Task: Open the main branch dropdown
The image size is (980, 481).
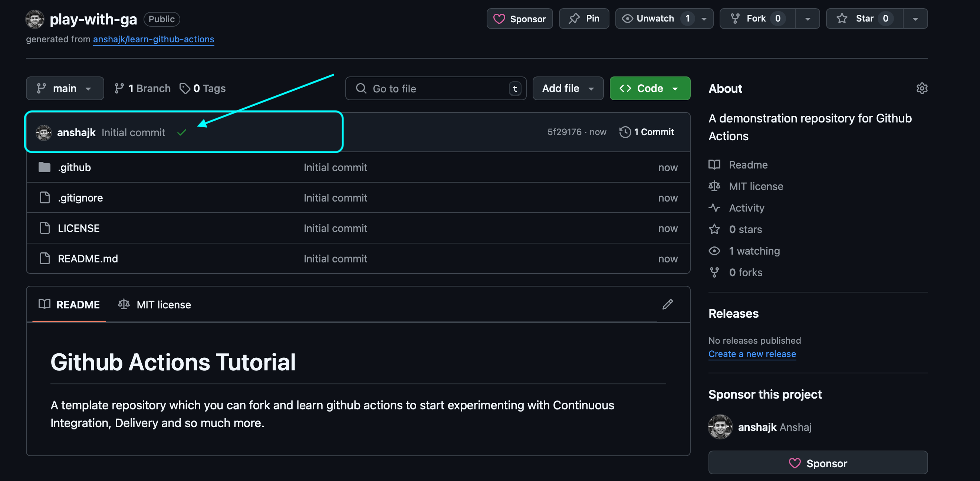Action: (x=65, y=88)
